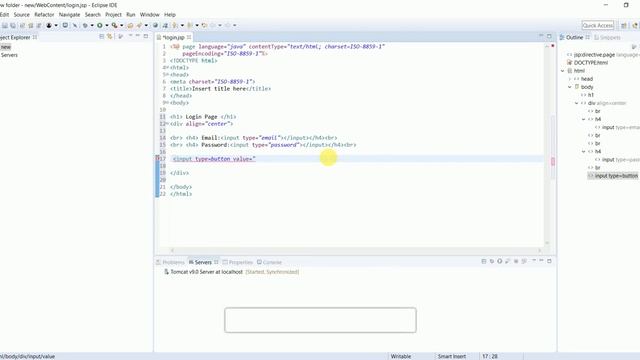Click the Save All toolbar icon

13,25
